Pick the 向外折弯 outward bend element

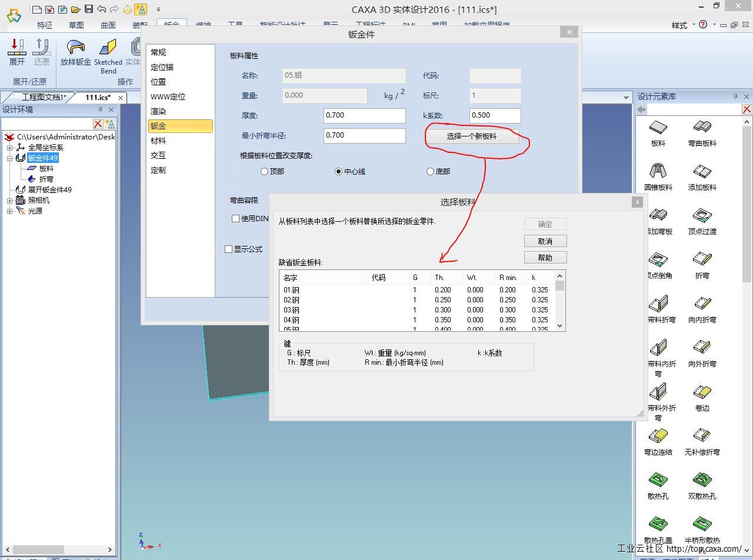click(702, 354)
